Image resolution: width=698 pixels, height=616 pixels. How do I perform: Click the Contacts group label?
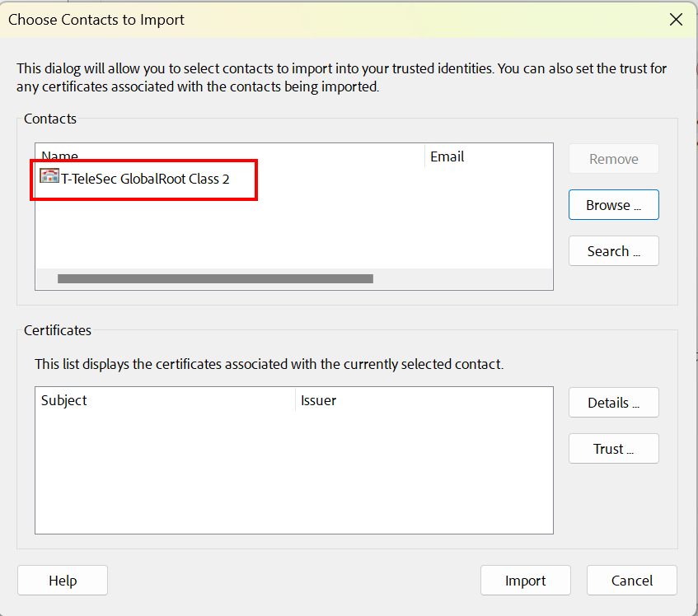click(49, 119)
